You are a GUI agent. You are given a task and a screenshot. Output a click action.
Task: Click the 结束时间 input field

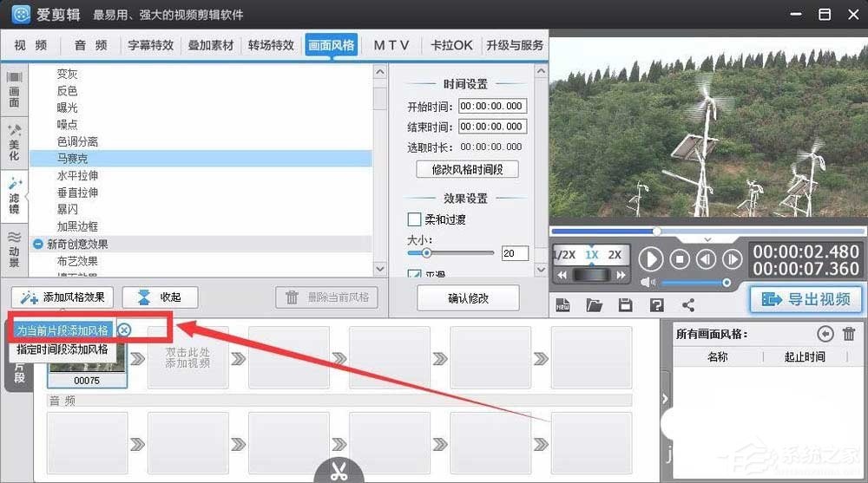pyautogui.click(x=492, y=127)
